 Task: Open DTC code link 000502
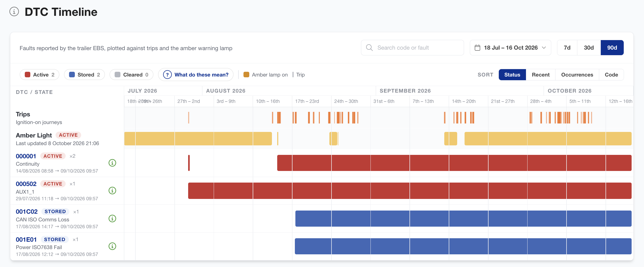26,184
